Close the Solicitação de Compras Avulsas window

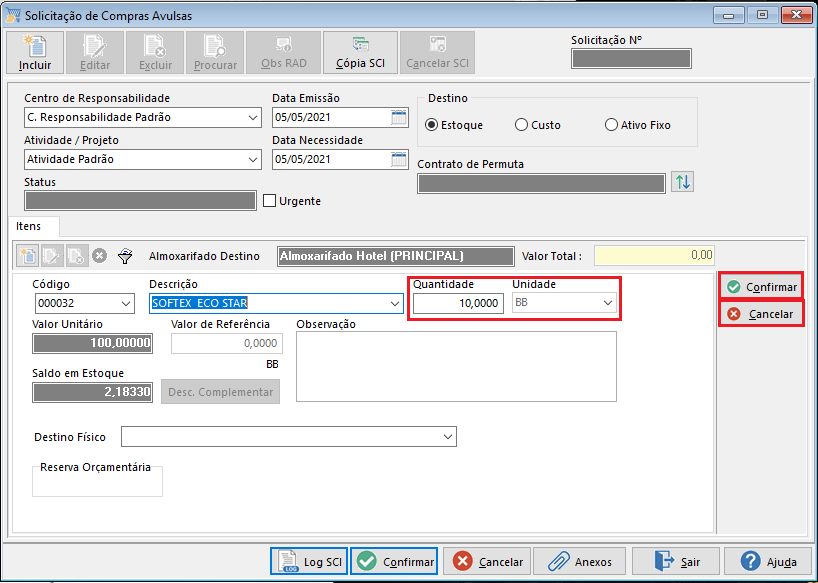click(797, 15)
